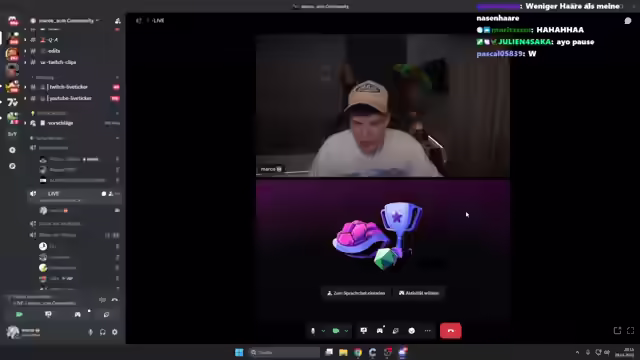Toggle camera in sidebar voice panel
This screenshot has height=360, width=640.
[19, 314]
